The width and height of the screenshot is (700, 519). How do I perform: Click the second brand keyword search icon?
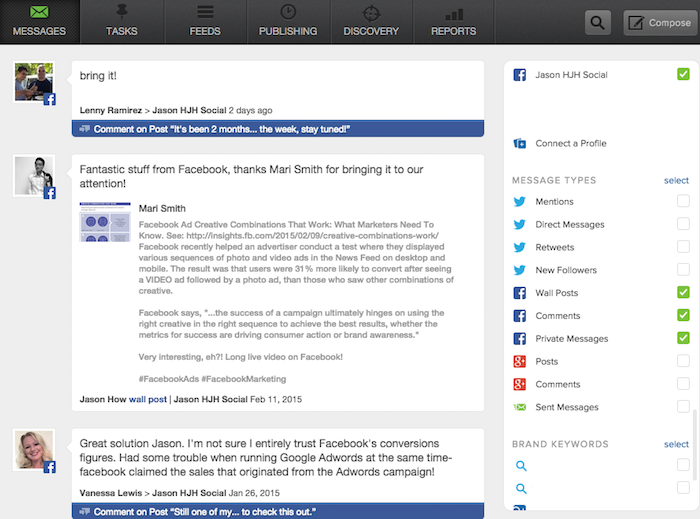pyautogui.click(x=521, y=489)
